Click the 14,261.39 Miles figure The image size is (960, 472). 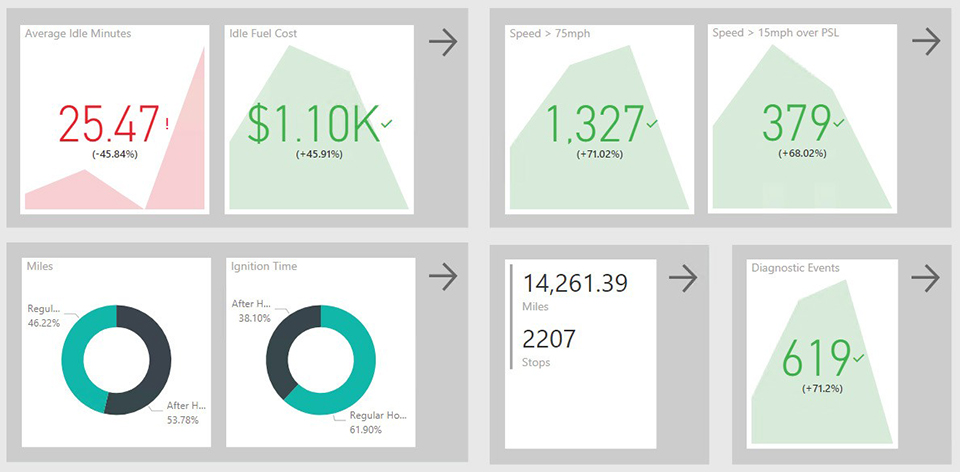coord(574,283)
